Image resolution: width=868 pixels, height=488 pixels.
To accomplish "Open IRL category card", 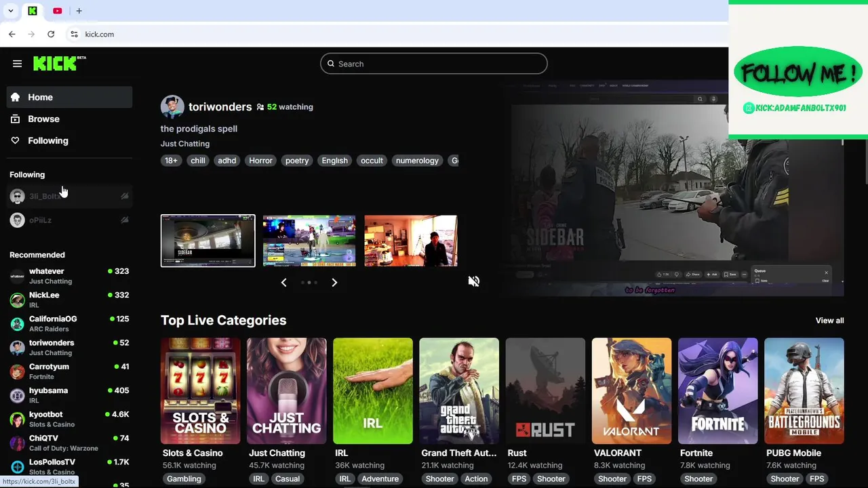I will (x=373, y=391).
